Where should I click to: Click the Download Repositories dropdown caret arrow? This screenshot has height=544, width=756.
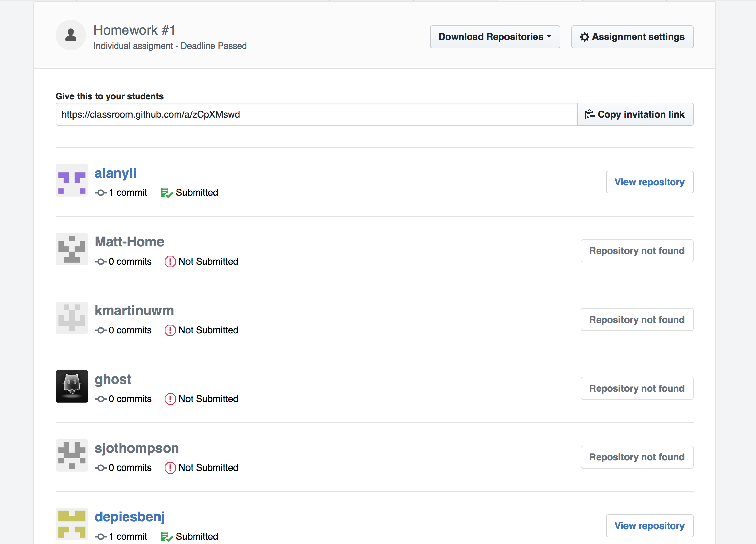pyautogui.click(x=549, y=37)
